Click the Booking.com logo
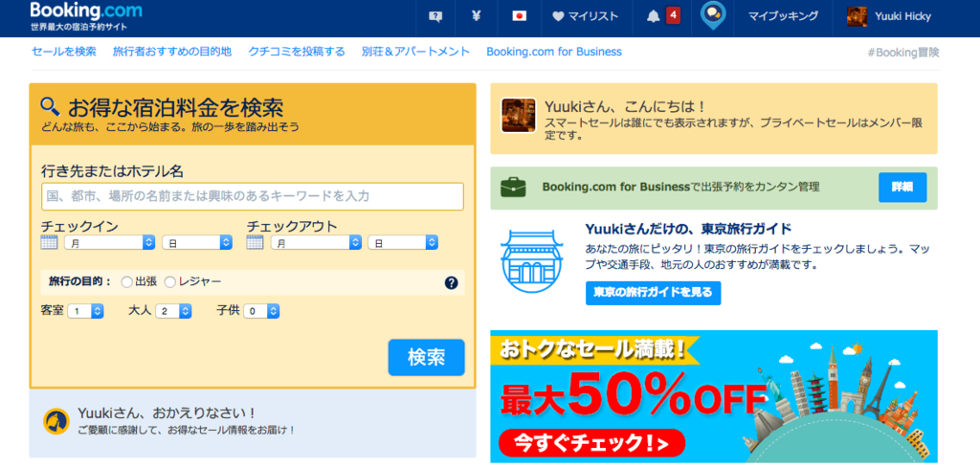Image resolution: width=980 pixels, height=467 pixels. tap(85, 11)
